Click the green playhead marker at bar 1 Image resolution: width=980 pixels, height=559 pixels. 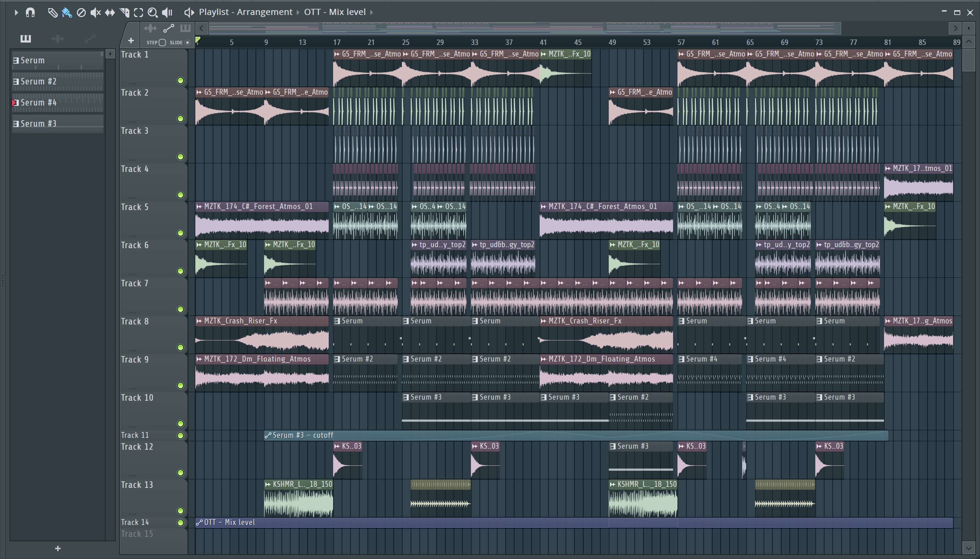pyautogui.click(x=198, y=40)
